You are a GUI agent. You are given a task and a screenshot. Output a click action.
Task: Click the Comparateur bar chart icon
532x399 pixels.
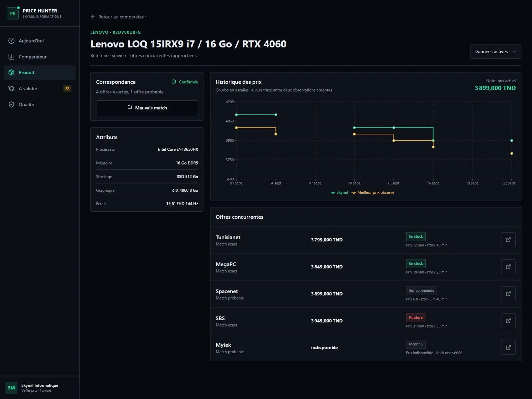[11, 57]
